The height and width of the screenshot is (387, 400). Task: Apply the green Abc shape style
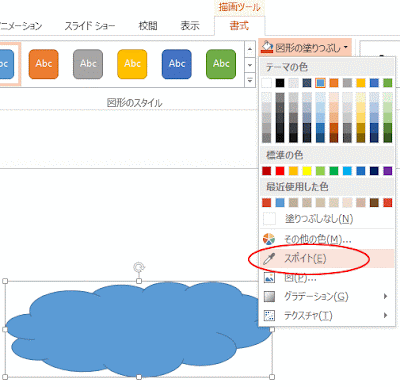tap(221, 64)
